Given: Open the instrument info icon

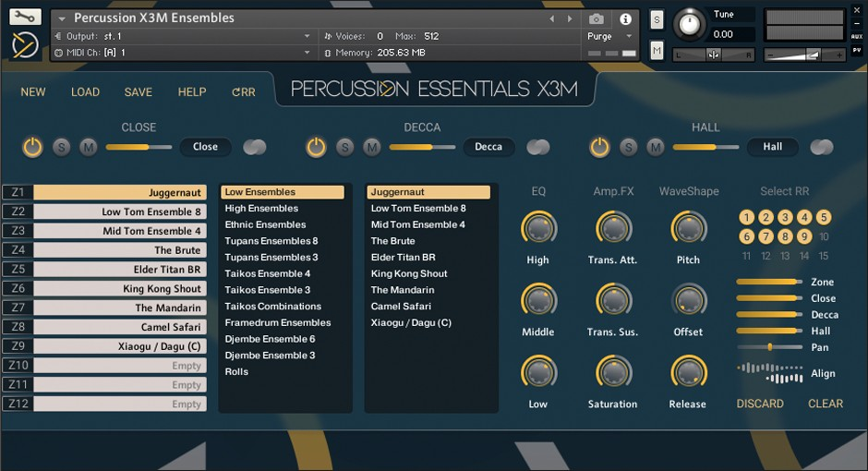Looking at the screenshot, I should tap(625, 18).
